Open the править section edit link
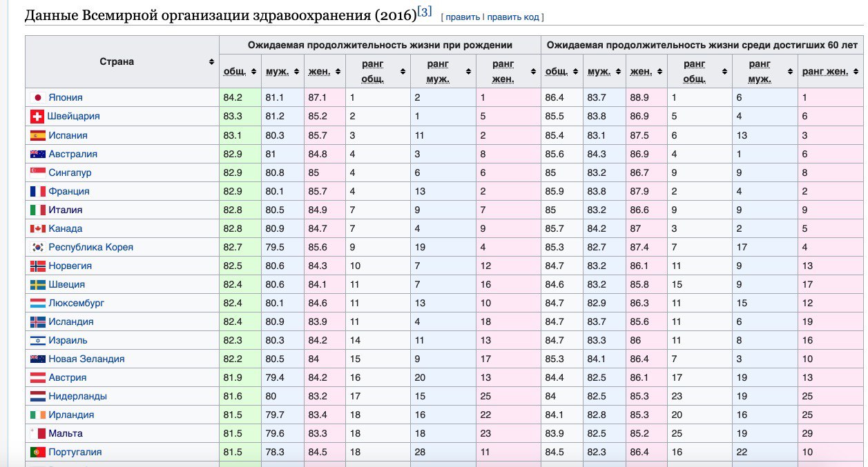 point(463,17)
